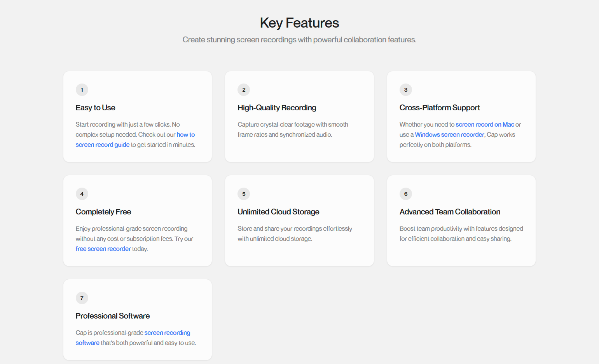Image resolution: width=599 pixels, height=364 pixels.
Task: Click the 'Professional Software' card heading
Action: click(113, 316)
